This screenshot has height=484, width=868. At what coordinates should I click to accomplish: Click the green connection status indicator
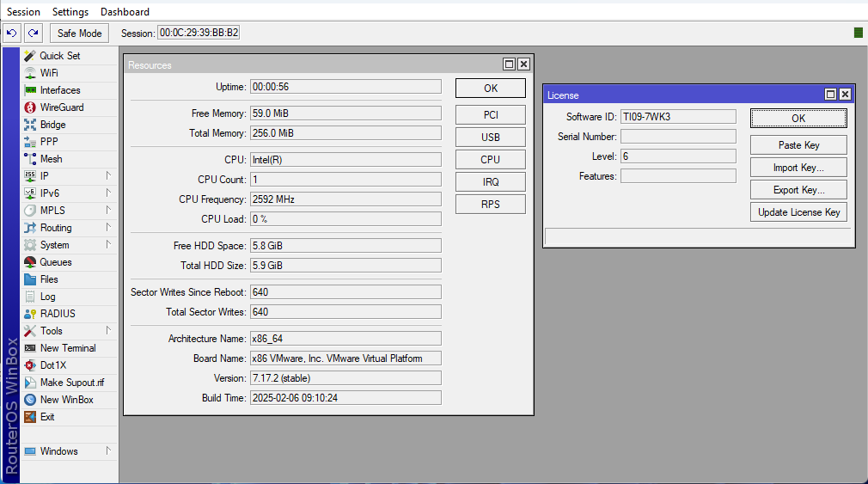click(x=859, y=33)
